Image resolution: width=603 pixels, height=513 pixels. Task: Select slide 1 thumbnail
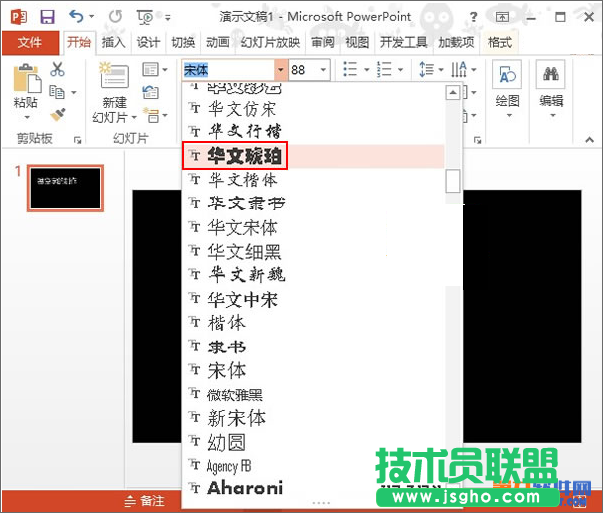point(65,188)
